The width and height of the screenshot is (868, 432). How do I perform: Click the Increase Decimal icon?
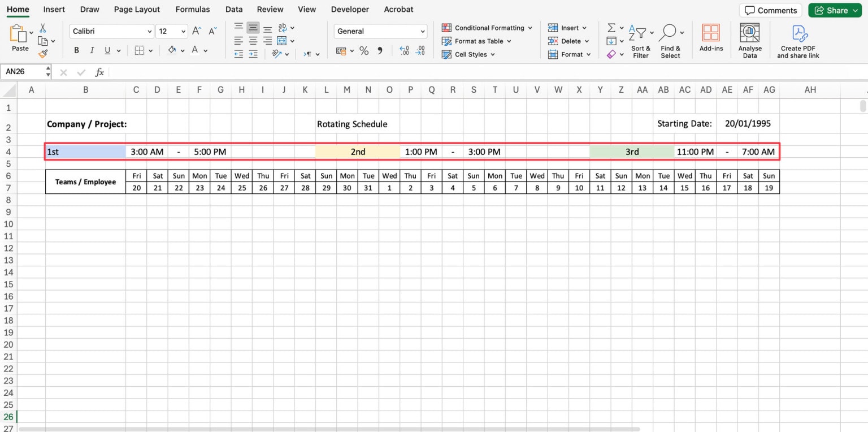[x=405, y=51]
